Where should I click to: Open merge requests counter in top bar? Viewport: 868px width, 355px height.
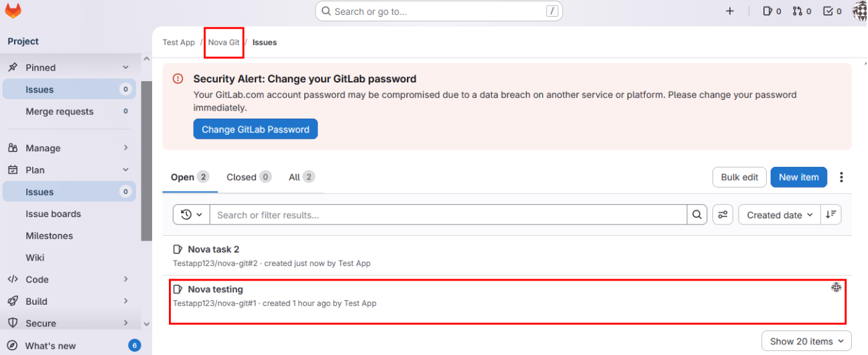pos(802,11)
